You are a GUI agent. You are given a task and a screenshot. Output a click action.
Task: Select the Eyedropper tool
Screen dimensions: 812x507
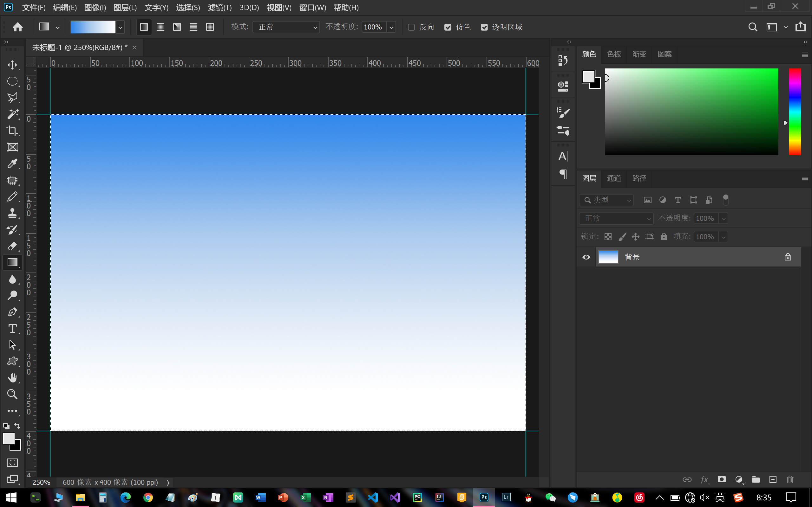pyautogui.click(x=12, y=163)
